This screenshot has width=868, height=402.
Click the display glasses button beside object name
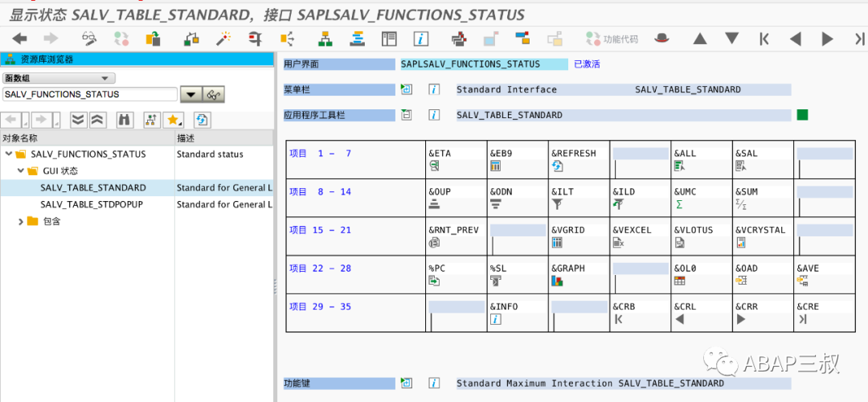coord(214,95)
